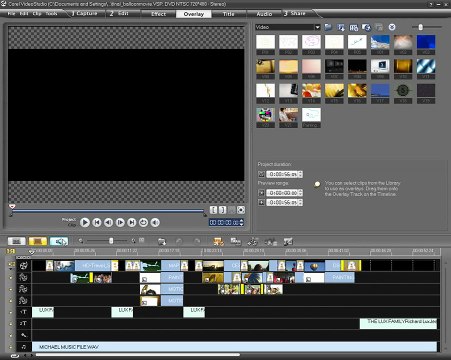This screenshot has width=451, height=360.
Task: Select the MICHAEL MUSIC FILE.WAV clip
Action: pyautogui.click(x=234, y=347)
